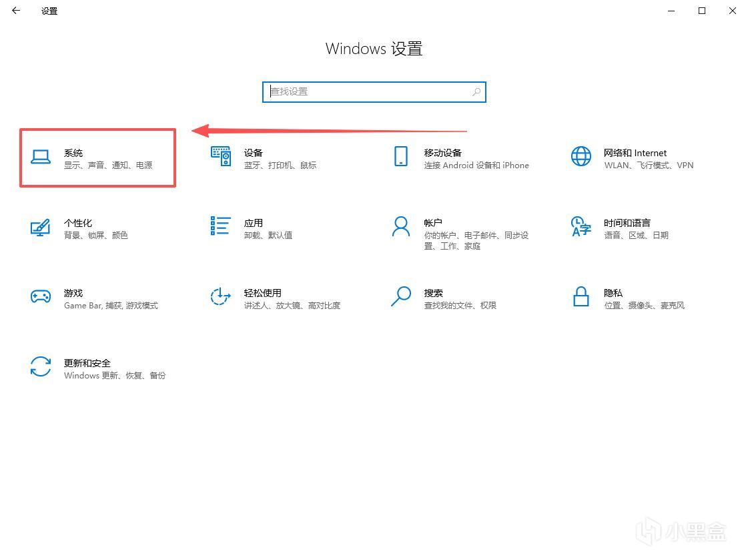Screen dimensions: 748x560
Task: Click the text 连接 Android 设备和 iPhone
Action: [476, 165]
